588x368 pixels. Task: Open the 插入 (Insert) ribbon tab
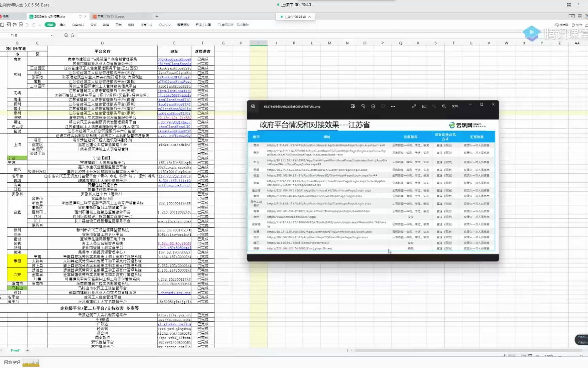tap(63, 25)
